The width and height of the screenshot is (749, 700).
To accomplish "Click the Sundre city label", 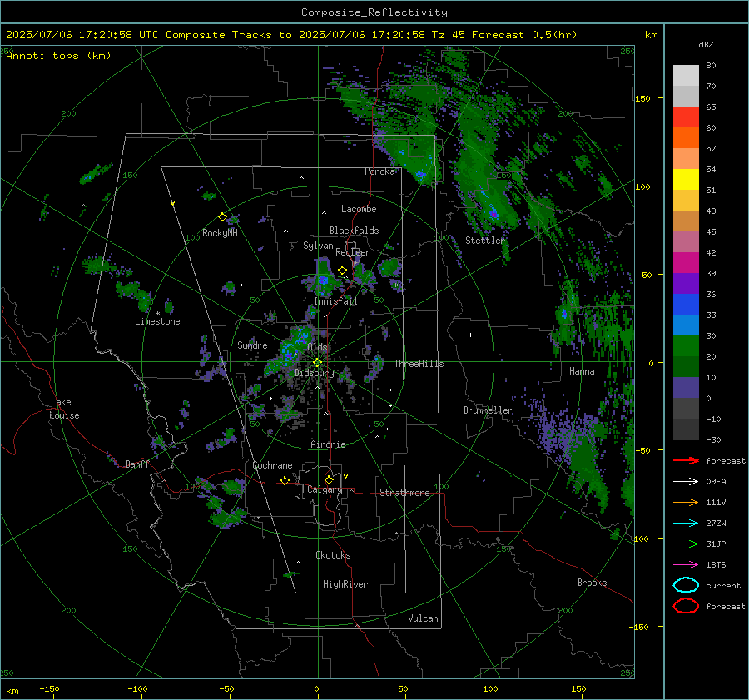I will 252,345.
